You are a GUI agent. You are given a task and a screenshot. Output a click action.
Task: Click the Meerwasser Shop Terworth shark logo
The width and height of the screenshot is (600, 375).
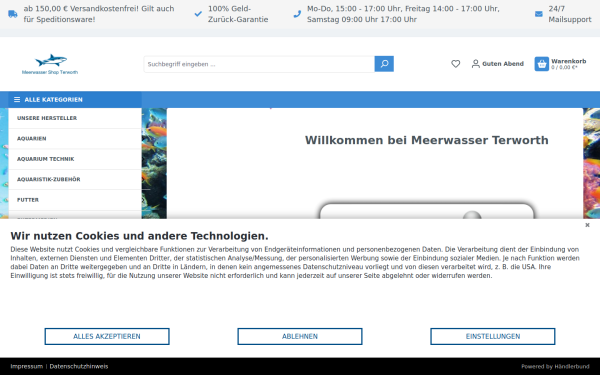(50, 64)
